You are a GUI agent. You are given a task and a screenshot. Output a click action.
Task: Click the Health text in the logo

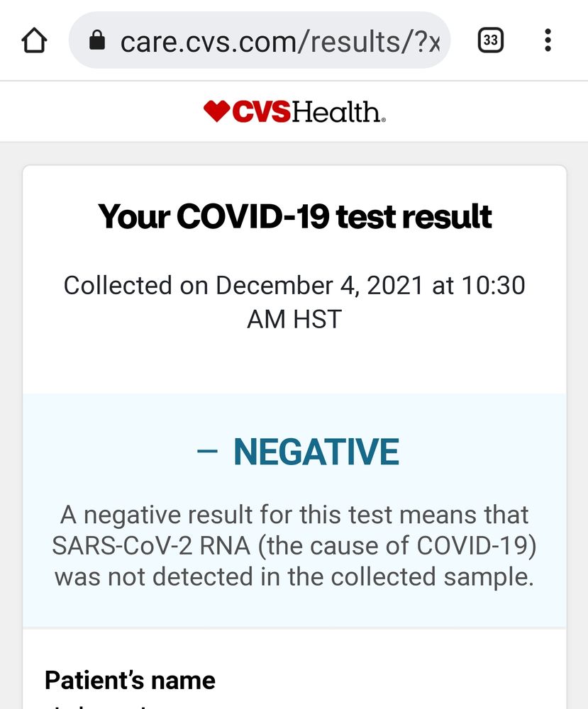[338, 112]
